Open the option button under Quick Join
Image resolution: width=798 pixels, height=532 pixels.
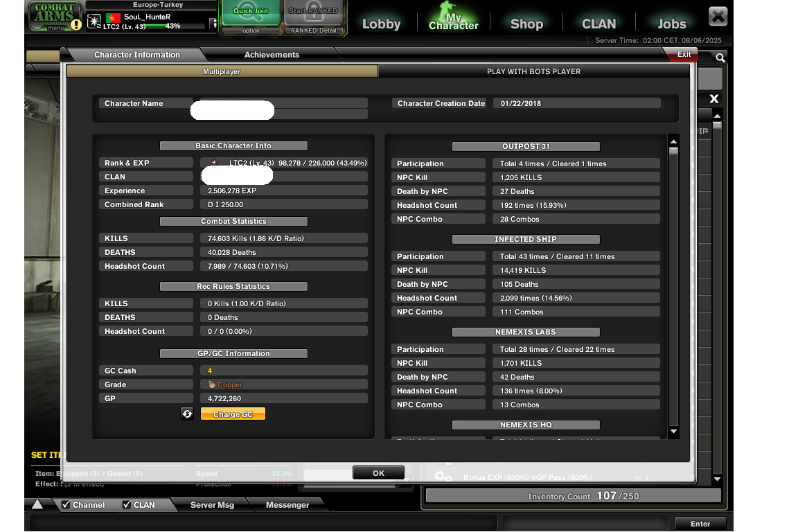click(x=251, y=30)
